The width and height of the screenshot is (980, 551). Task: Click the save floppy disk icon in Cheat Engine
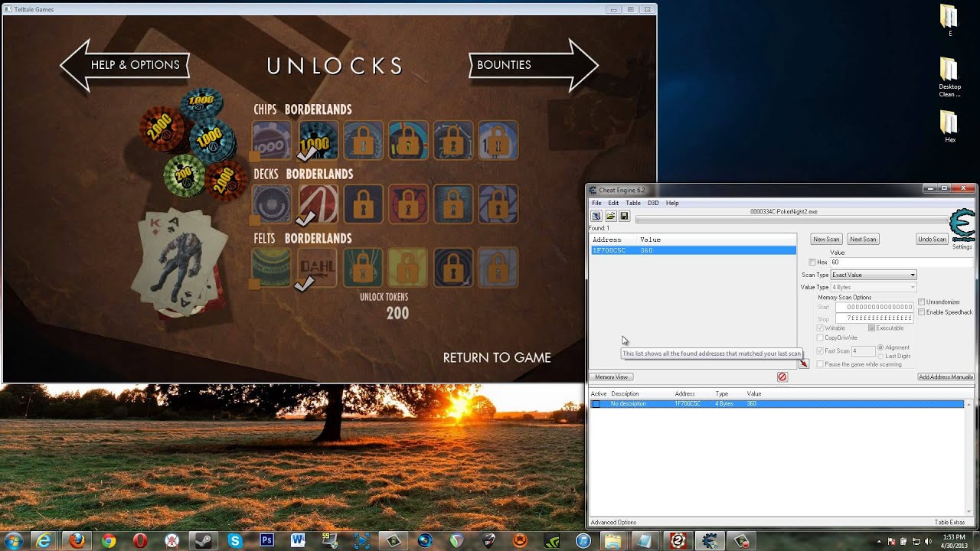(625, 217)
